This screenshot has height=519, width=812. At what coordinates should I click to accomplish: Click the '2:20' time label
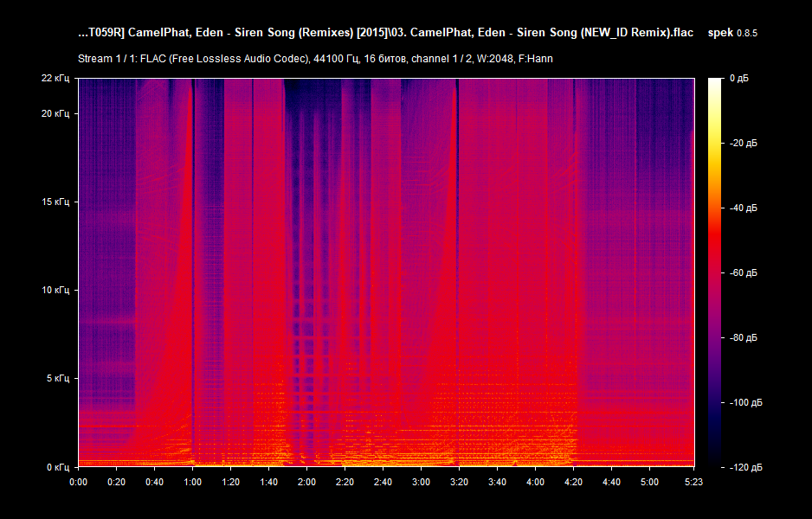[345, 483]
